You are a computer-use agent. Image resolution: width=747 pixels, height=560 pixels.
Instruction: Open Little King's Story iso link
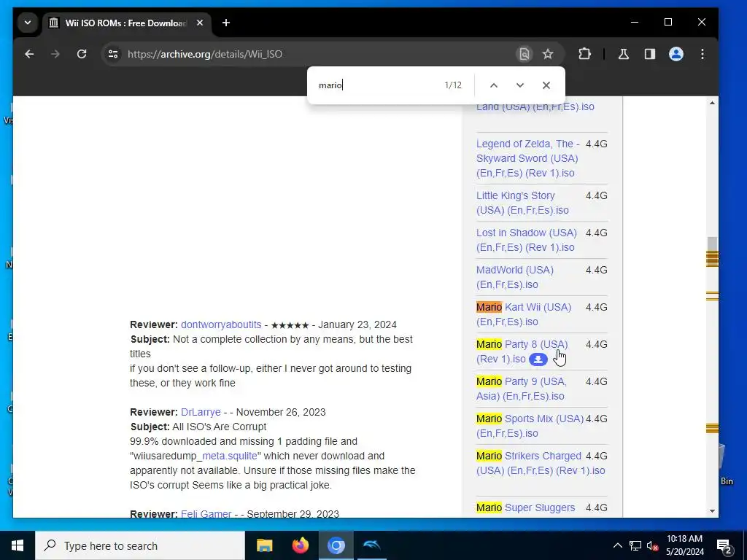[x=522, y=203]
